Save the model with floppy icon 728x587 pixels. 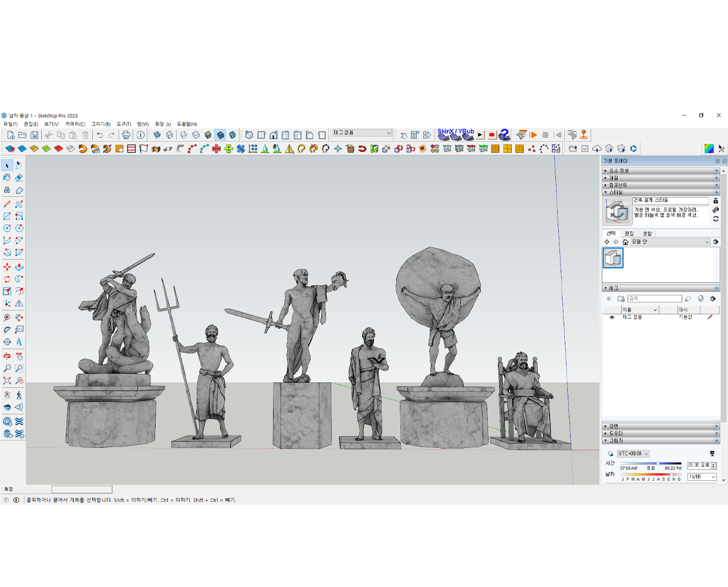35,135
